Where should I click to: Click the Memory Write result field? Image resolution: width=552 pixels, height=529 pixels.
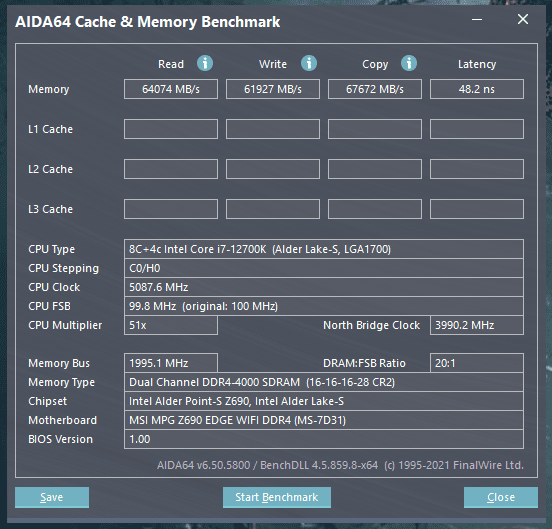pos(273,89)
